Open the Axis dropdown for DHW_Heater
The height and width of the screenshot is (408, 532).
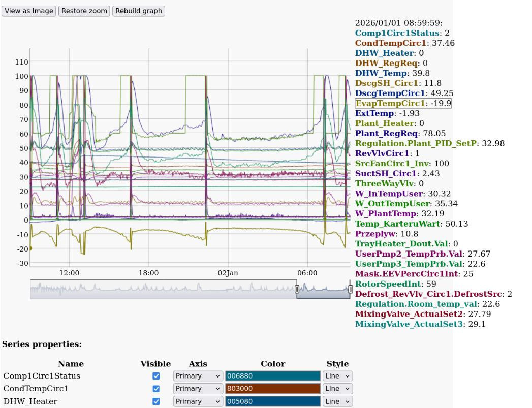198,402
